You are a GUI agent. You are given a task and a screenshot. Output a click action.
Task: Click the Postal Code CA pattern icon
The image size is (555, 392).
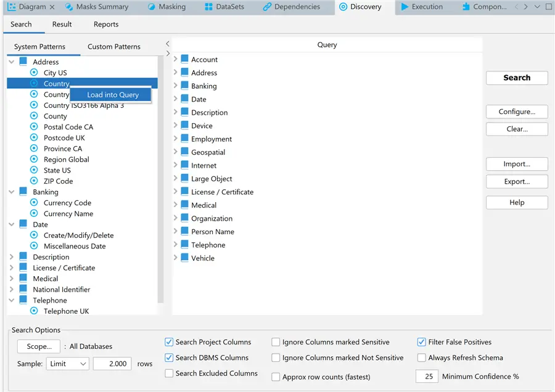(34, 126)
